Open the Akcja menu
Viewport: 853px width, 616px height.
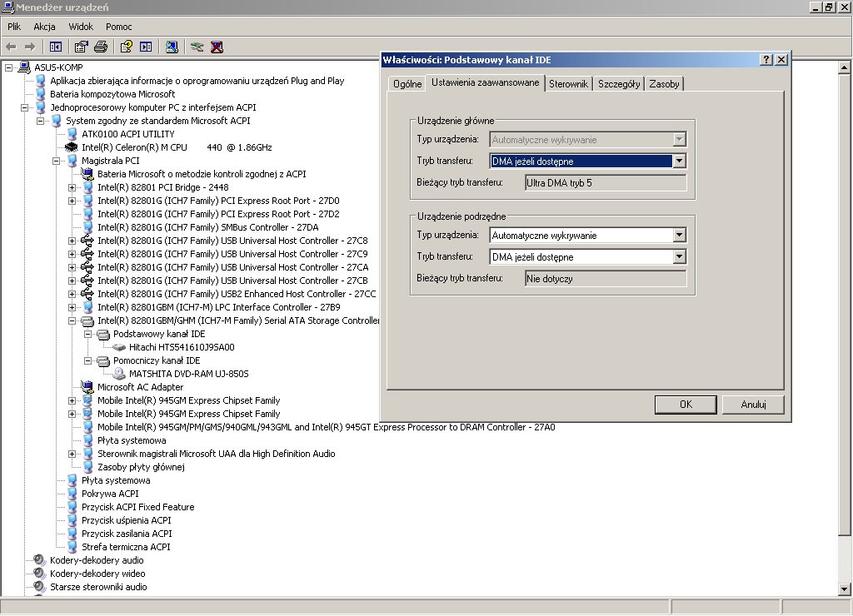click(x=44, y=27)
